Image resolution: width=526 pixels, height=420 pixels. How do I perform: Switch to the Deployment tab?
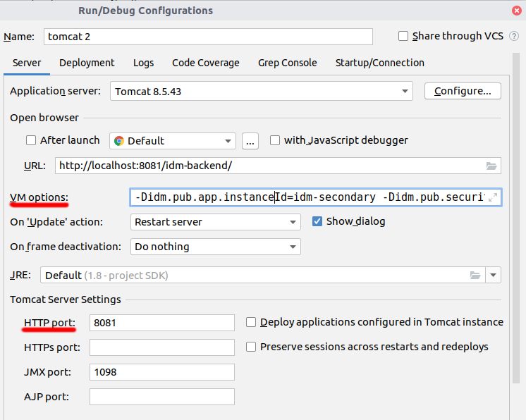87,63
